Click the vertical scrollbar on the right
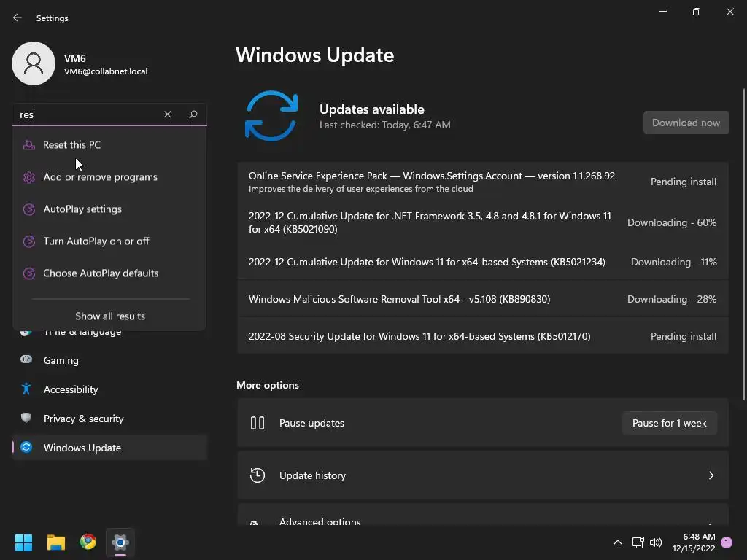 click(743, 243)
